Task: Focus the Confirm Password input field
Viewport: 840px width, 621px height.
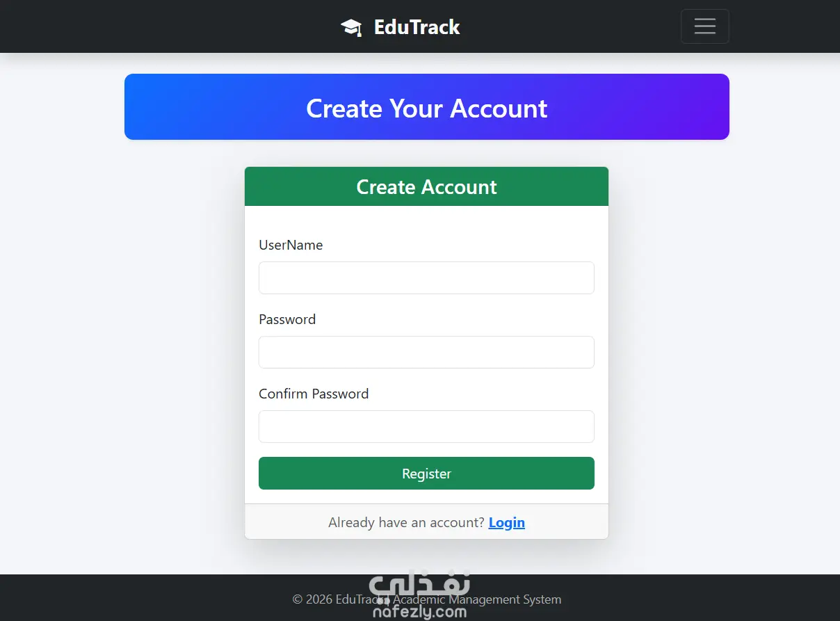Action: (426, 426)
